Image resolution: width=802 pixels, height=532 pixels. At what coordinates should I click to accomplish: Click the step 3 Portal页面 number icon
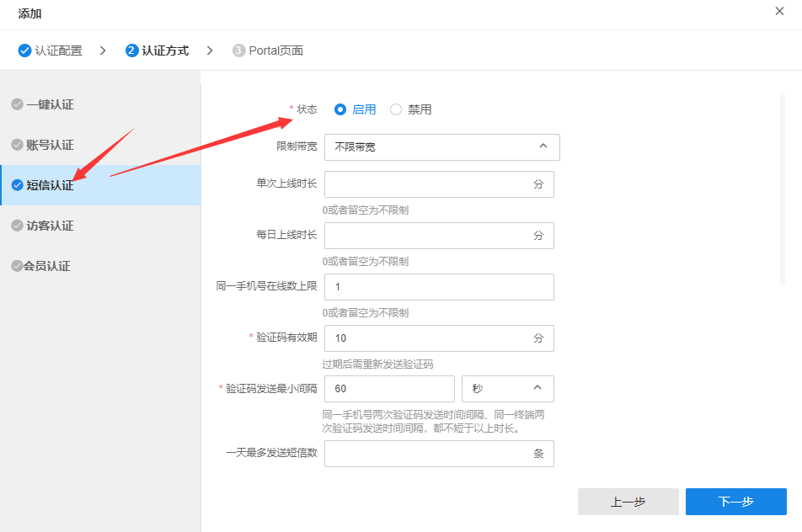(238, 51)
